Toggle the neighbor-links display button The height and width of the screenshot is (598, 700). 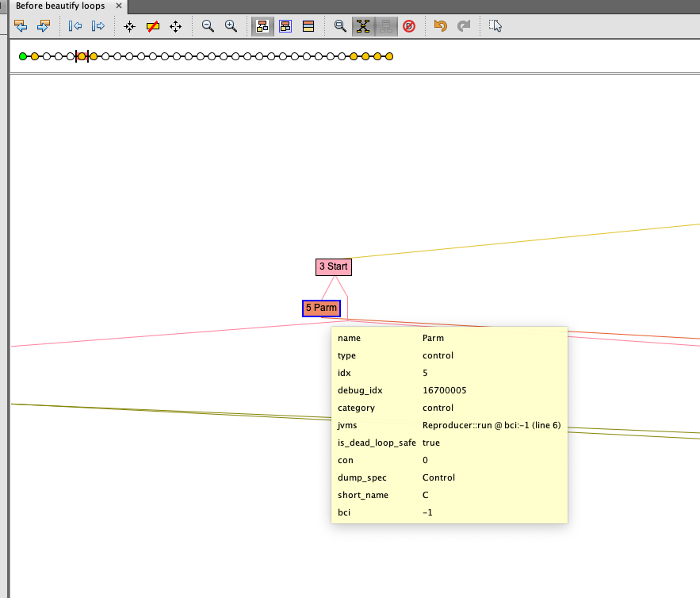point(363,26)
